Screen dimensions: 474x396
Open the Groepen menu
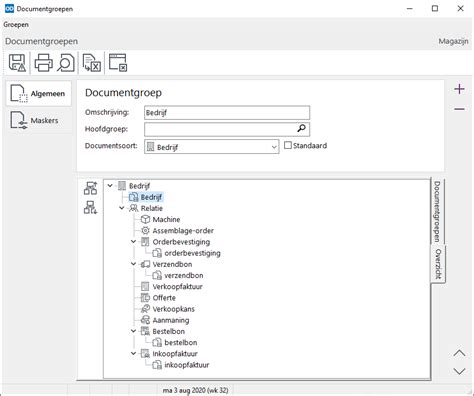pos(16,25)
